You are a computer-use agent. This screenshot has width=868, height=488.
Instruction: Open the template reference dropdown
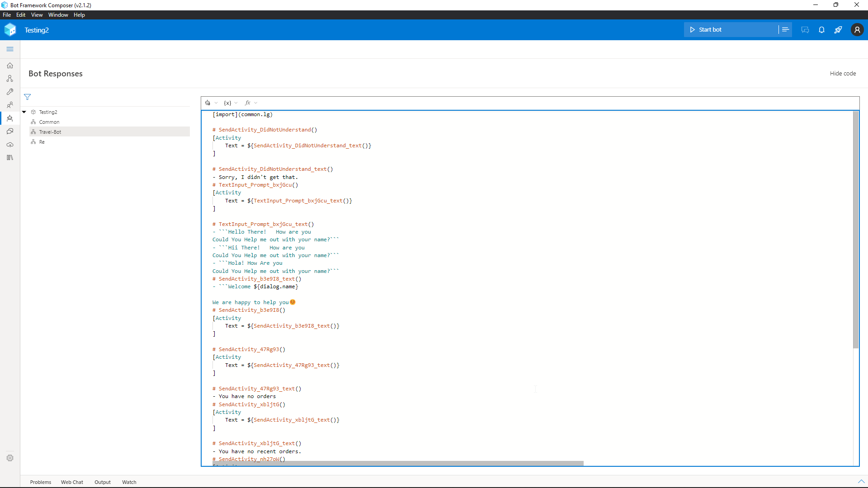pyautogui.click(x=211, y=103)
